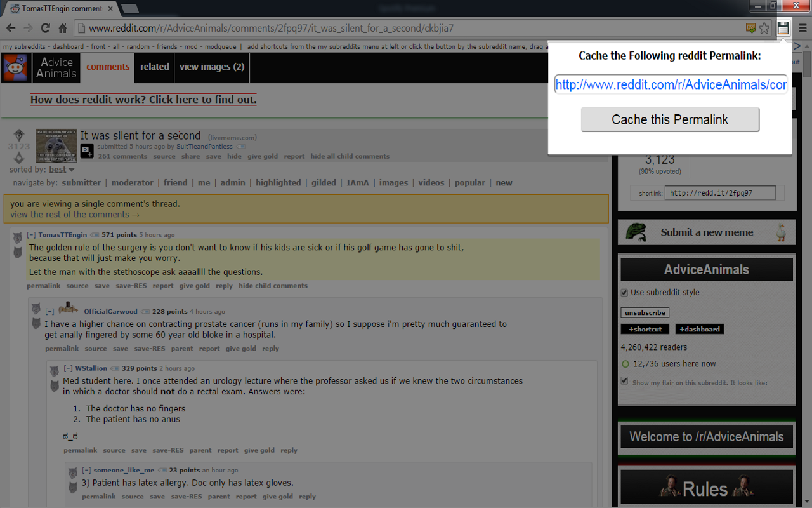Viewport: 812px width, 508px height.
Task: Navigate by submitter link
Action: (81, 183)
